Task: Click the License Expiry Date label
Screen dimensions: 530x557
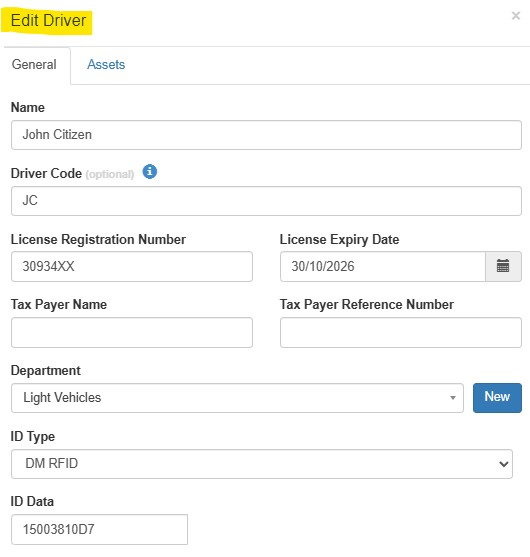Action: tap(339, 239)
